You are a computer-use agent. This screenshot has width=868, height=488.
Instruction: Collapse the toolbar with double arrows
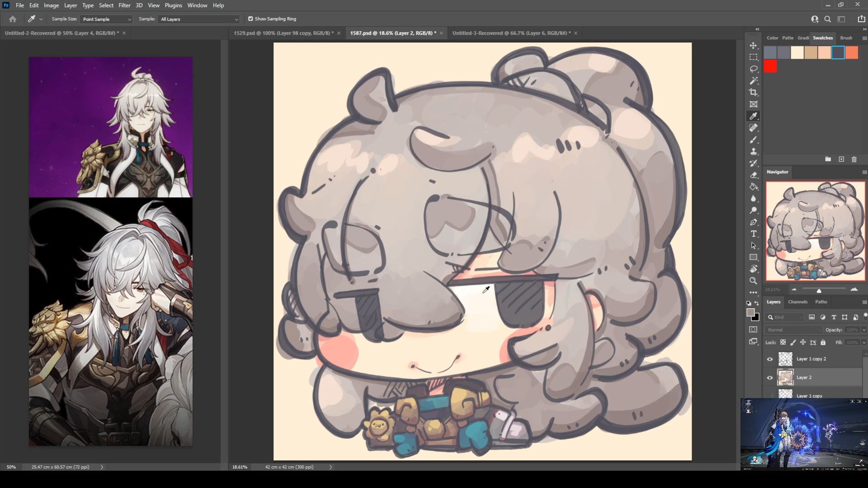pos(757,29)
